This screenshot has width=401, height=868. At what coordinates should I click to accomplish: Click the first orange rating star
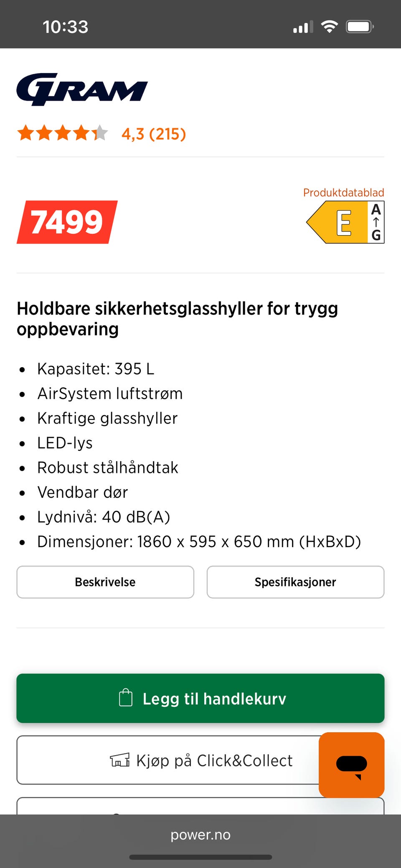coord(27,133)
